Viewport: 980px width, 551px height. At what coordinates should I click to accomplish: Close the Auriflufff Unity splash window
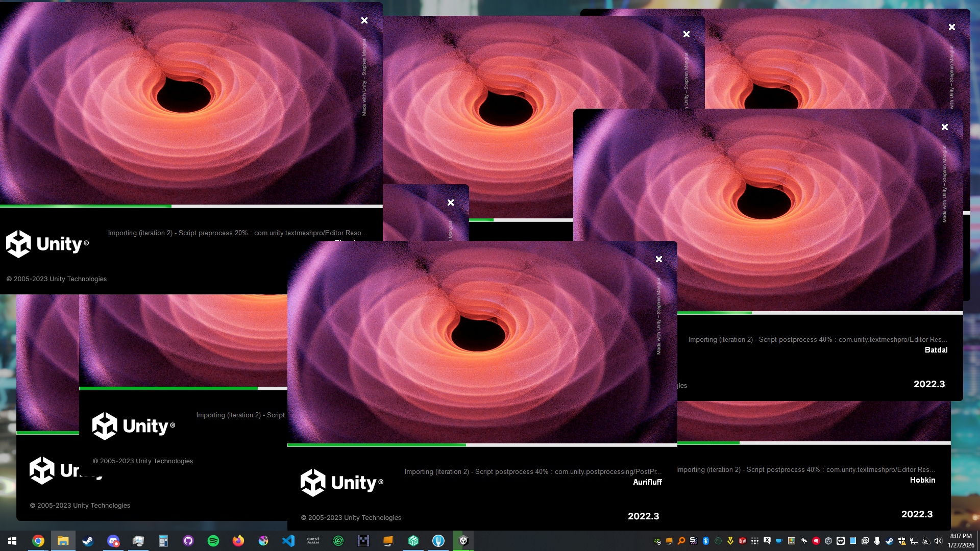(659, 259)
